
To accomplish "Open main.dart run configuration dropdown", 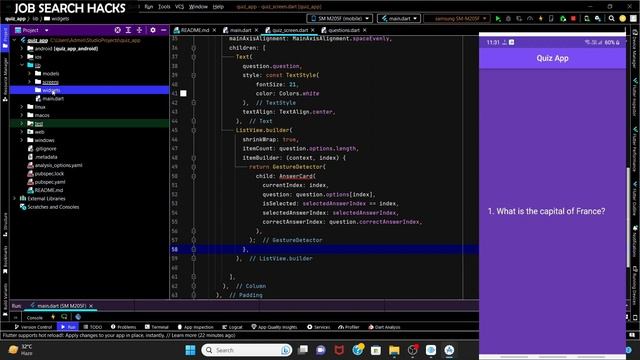I will [x=399, y=18].
